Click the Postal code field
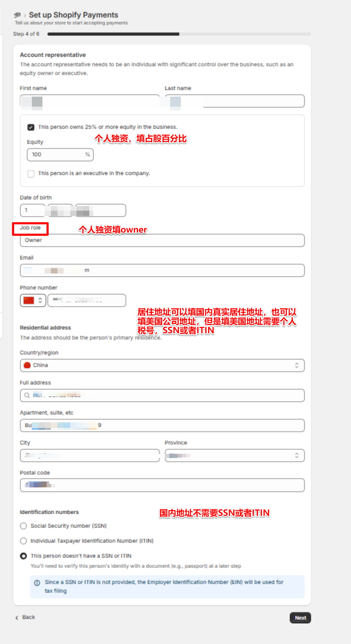Screen dimensions: 351x644 point(162,485)
